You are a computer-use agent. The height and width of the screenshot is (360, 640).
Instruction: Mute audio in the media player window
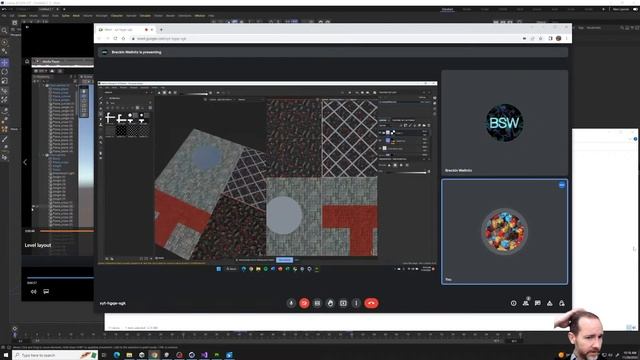point(33,291)
